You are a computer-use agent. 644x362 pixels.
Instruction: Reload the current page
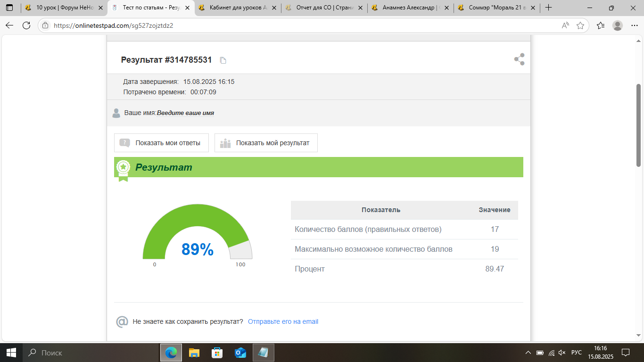click(27, 25)
